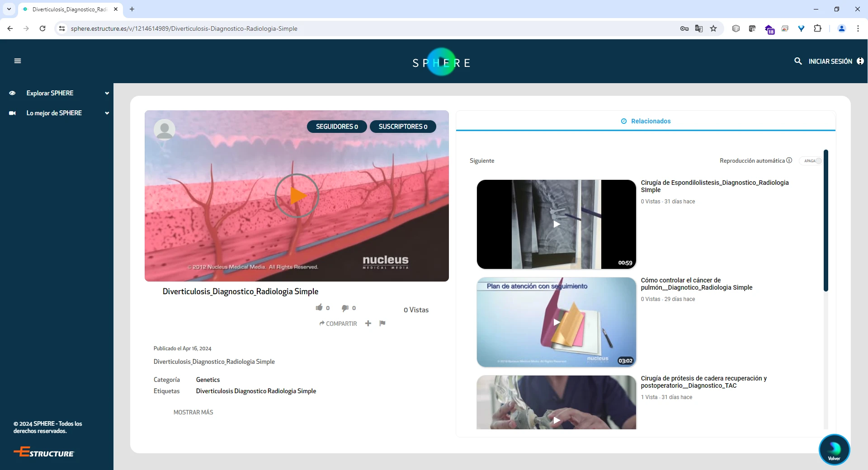Add the video to a playlist with plus icon
Viewport: 868px width, 470px height.
pyautogui.click(x=368, y=323)
